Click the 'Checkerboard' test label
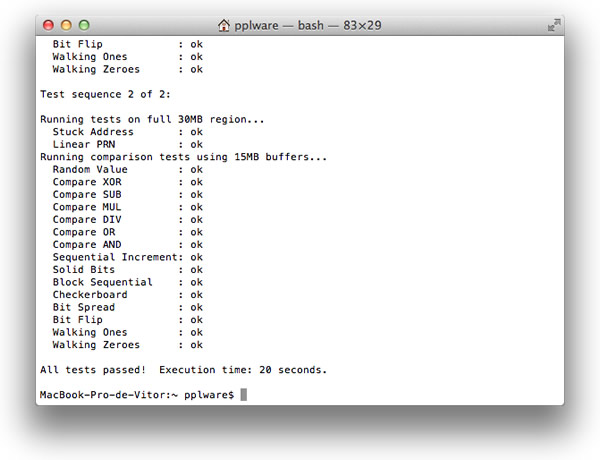Viewport: 600px width, 460px height. pyautogui.click(x=90, y=295)
